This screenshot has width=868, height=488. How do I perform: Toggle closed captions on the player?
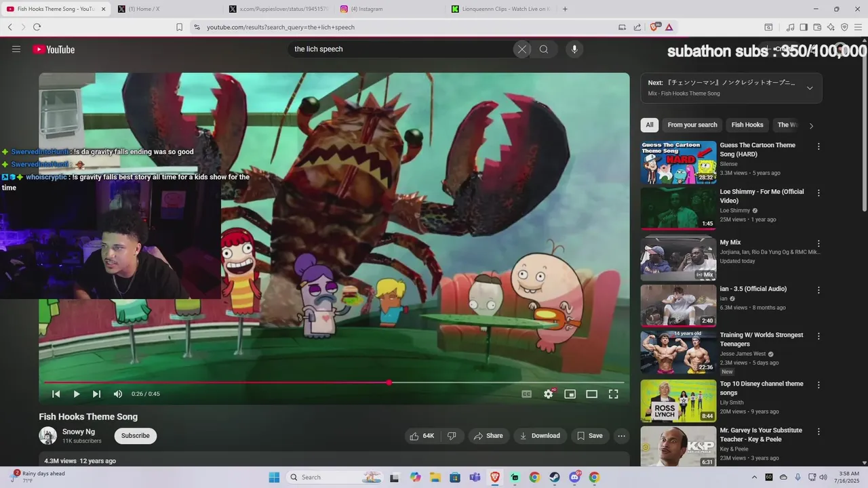[526, 394]
